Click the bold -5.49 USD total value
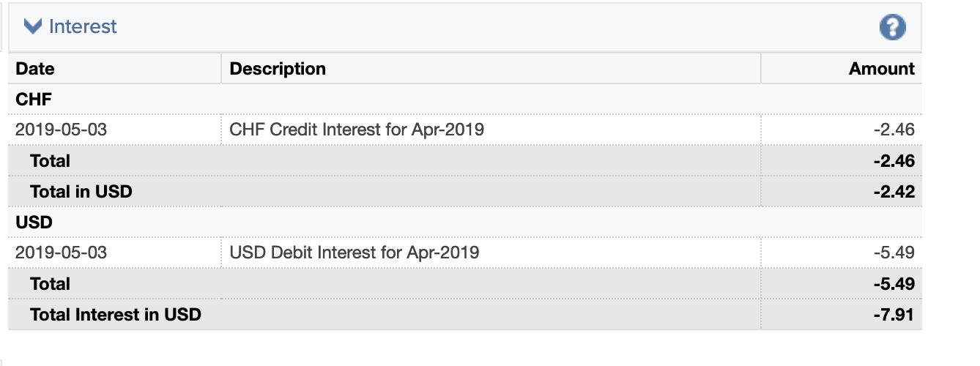Image resolution: width=980 pixels, height=366 pixels. 894,284
